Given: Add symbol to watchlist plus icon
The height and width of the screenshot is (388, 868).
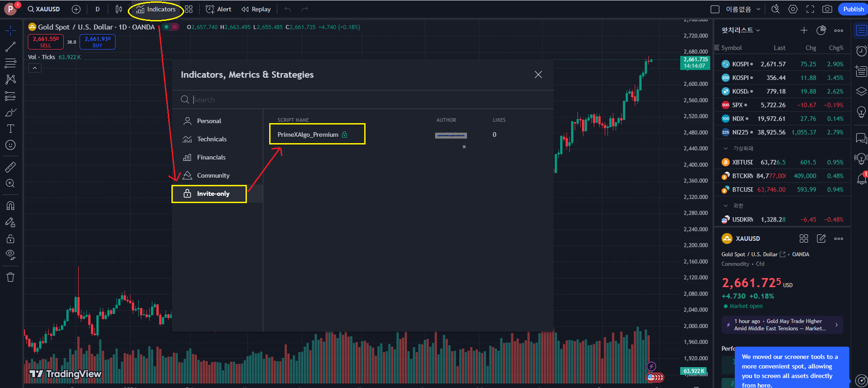Looking at the screenshot, I should 804,30.
